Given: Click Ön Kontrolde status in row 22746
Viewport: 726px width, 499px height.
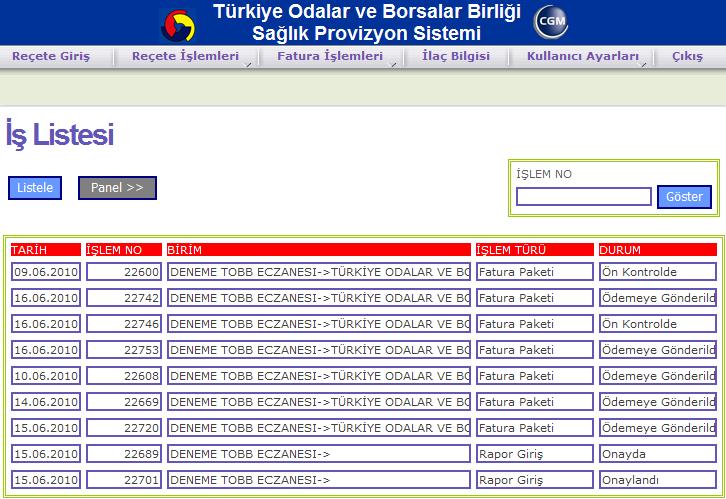Looking at the screenshot, I should tap(657, 324).
